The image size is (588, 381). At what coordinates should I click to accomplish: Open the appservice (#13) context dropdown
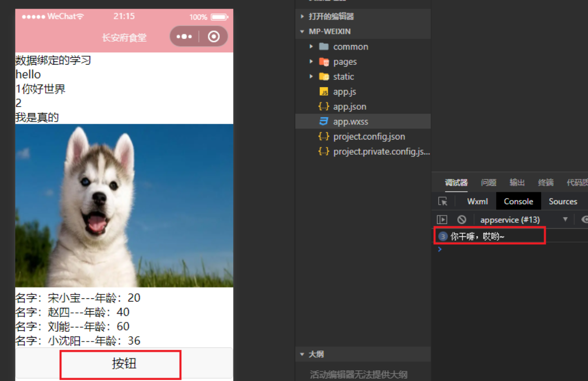524,219
